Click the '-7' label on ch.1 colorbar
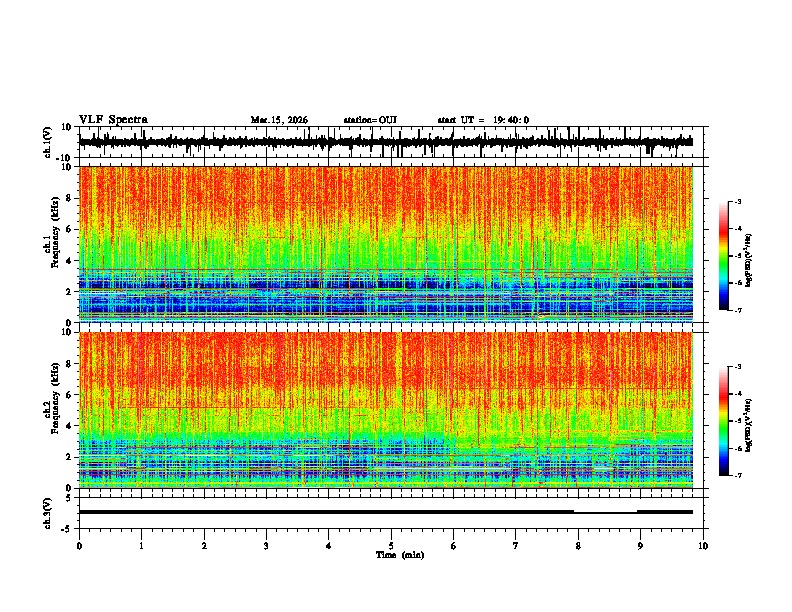Viewport: 792px width, 612px height. pyautogui.click(x=737, y=310)
